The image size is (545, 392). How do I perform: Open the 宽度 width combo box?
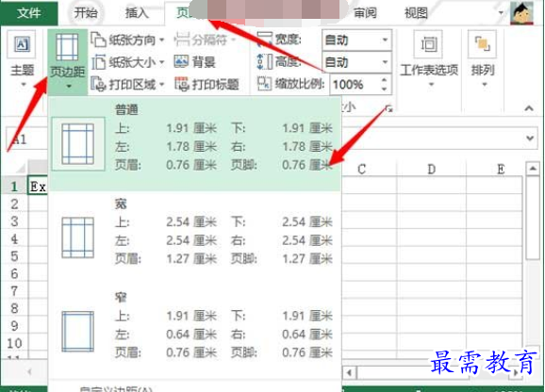tap(357, 41)
